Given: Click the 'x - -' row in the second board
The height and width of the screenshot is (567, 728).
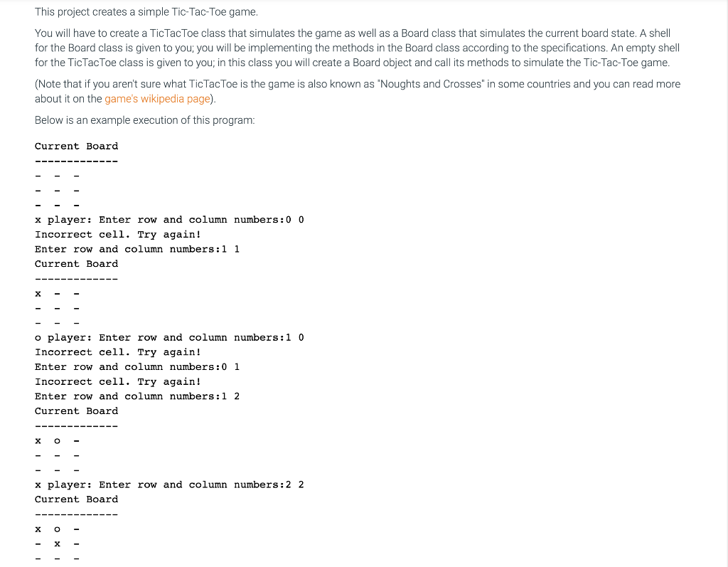Looking at the screenshot, I should point(58,294).
